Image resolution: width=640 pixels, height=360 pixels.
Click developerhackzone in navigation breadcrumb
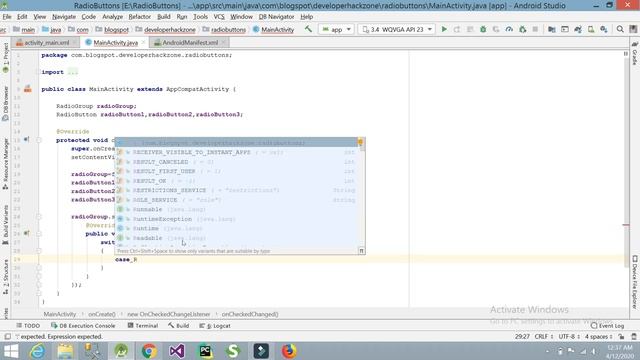pos(169,29)
